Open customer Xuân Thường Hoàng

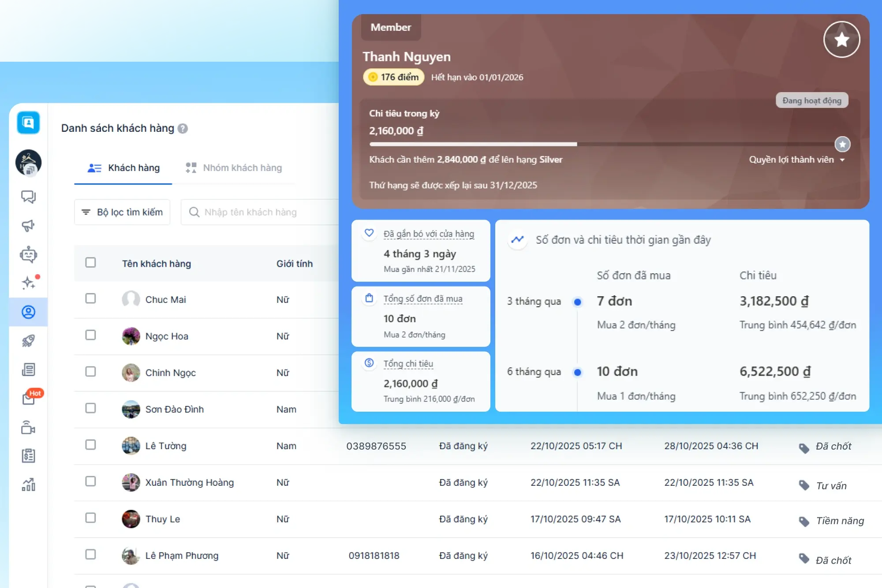tap(189, 483)
